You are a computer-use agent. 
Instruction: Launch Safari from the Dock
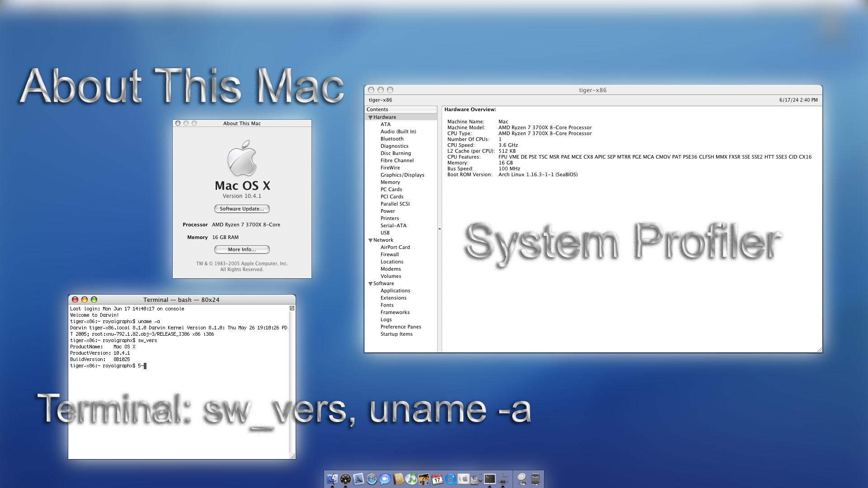(x=372, y=479)
